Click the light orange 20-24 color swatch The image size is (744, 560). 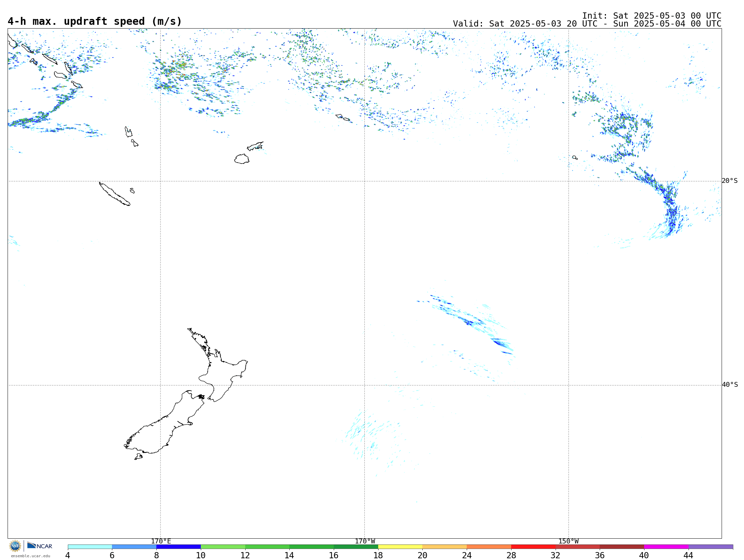coord(445,547)
